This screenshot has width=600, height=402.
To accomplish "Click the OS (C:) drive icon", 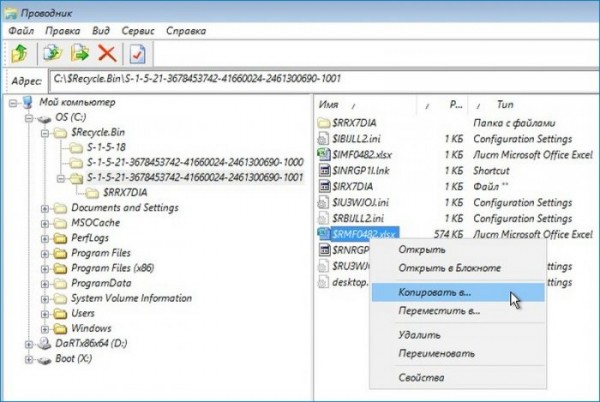I will click(x=44, y=118).
